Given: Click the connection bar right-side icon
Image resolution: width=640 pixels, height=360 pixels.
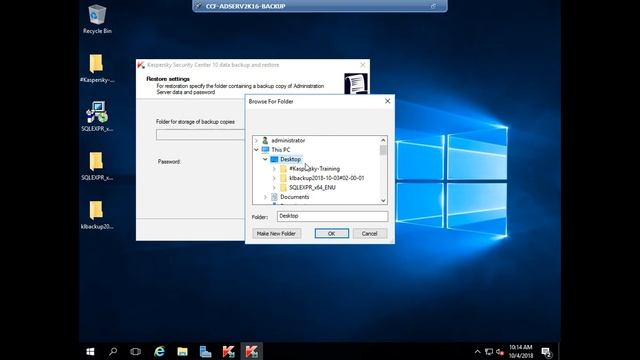Looking at the screenshot, I should pyautogui.click(x=433, y=6).
